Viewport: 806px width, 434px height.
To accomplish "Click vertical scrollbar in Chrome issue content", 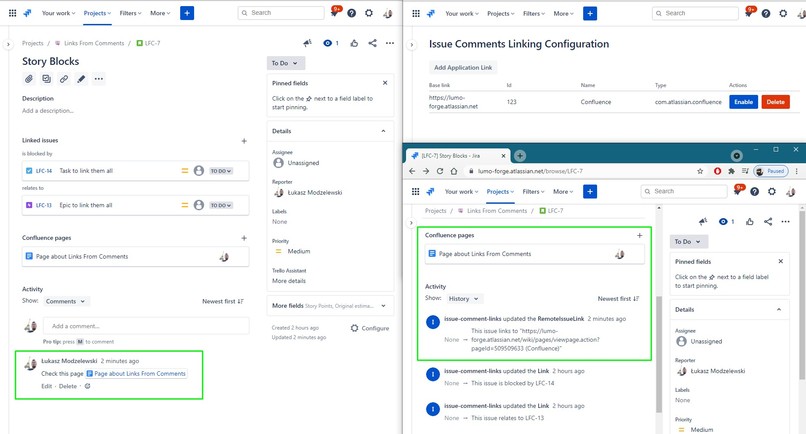I will point(658,355).
